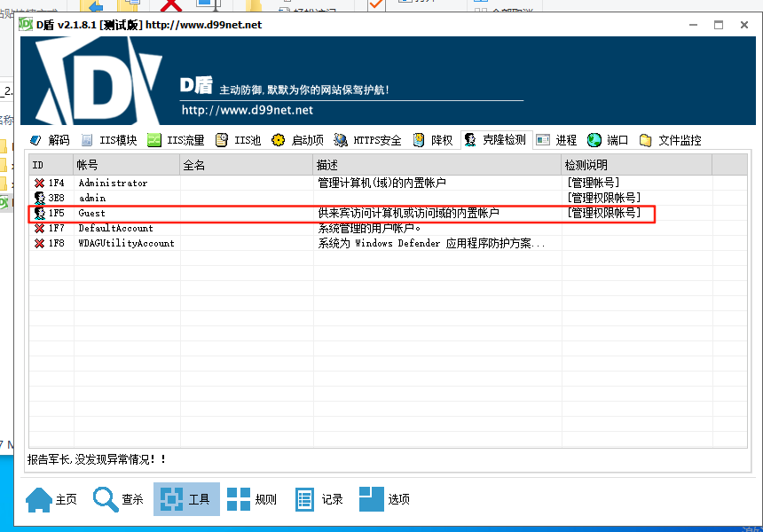This screenshot has width=763, height=532.
Task: Open the 进程 process tab
Action: [556, 141]
